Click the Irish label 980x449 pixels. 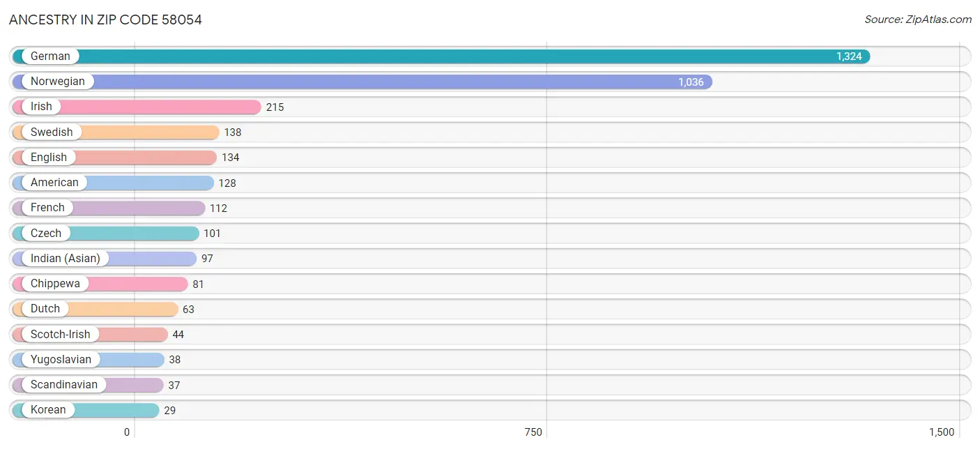41,107
